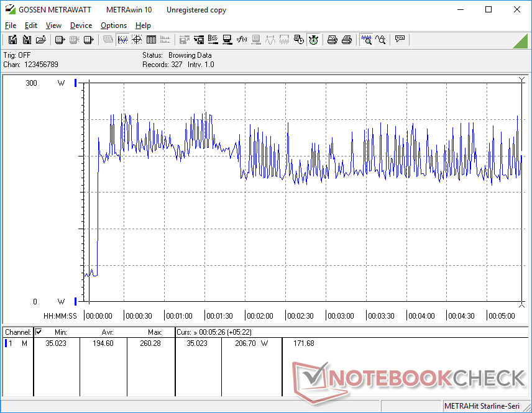Open the Help menu
The image size is (532, 413).
(143, 25)
